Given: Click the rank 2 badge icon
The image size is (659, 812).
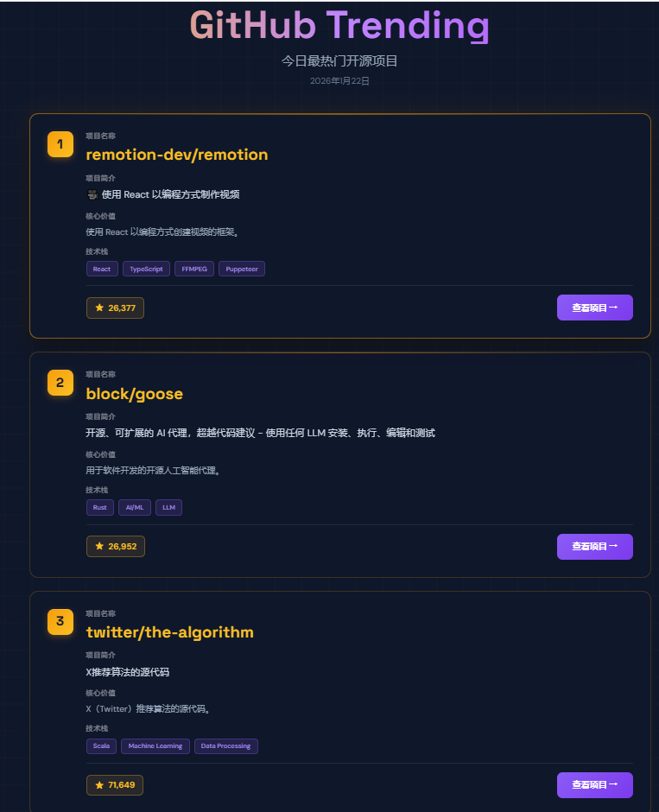Looking at the screenshot, I should click(x=60, y=383).
